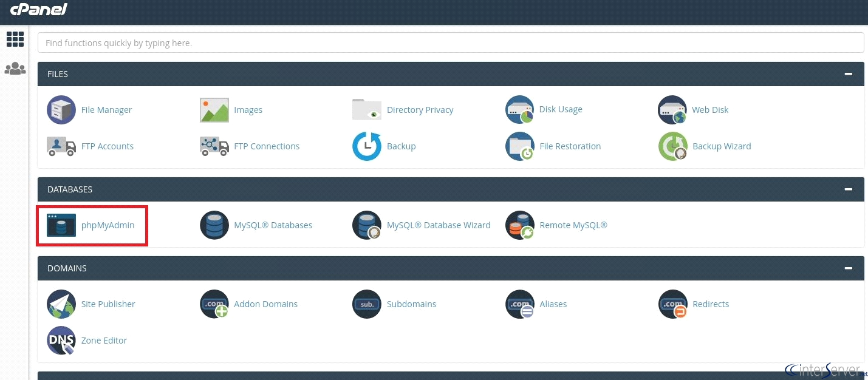Open the Disk Usage tool
Image resolution: width=868 pixels, height=380 pixels.
click(x=519, y=109)
